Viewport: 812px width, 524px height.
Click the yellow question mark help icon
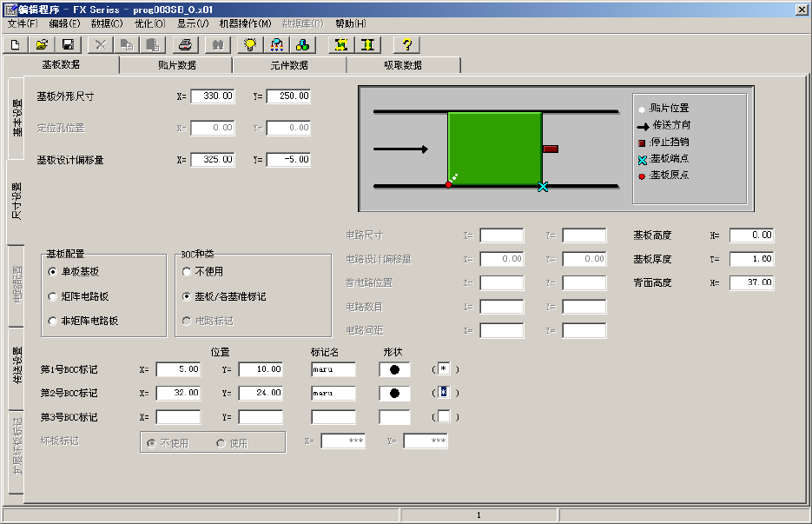pyautogui.click(x=406, y=44)
